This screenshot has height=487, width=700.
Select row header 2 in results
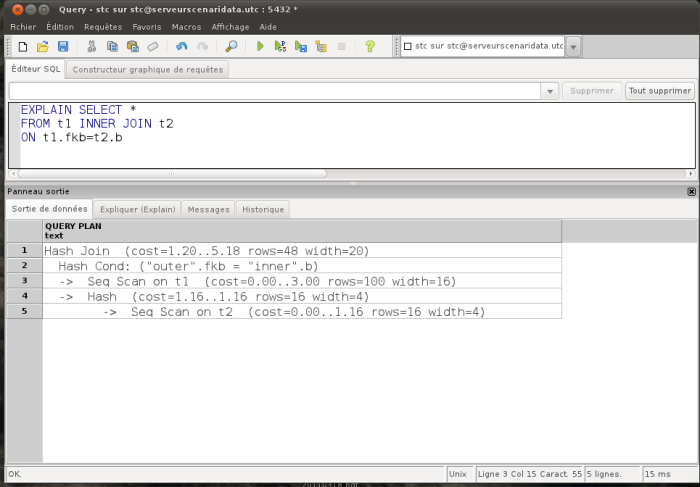(25, 266)
